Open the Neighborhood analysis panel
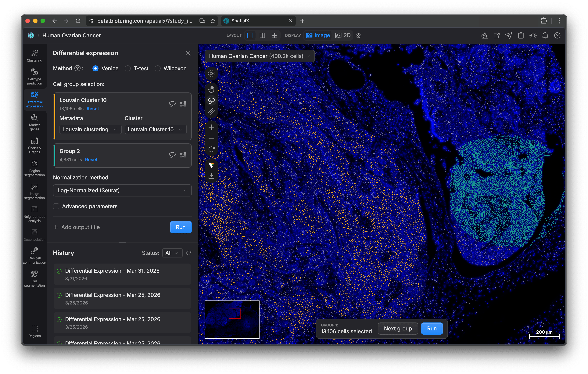 tap(34, 214)
